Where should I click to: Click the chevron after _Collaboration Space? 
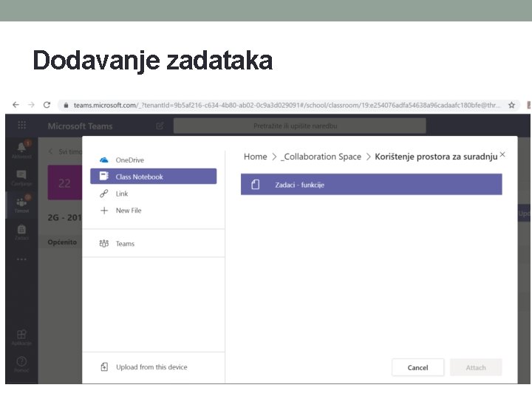[369, 157]
